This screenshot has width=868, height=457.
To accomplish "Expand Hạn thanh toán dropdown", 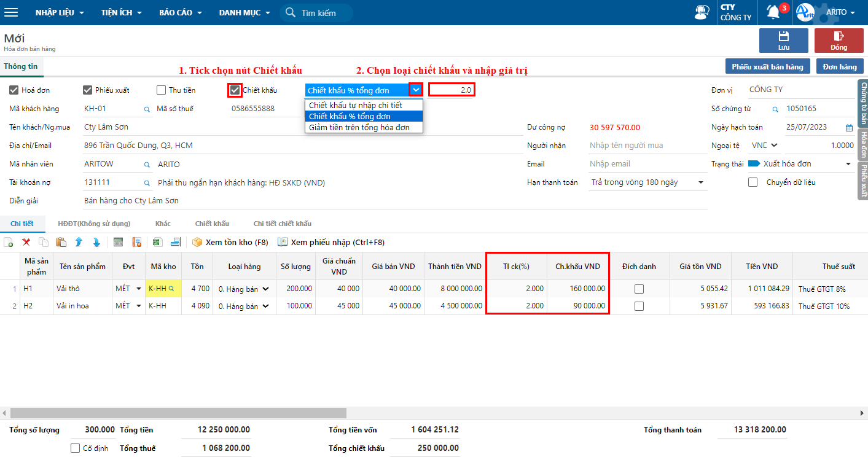I will 701,182.
